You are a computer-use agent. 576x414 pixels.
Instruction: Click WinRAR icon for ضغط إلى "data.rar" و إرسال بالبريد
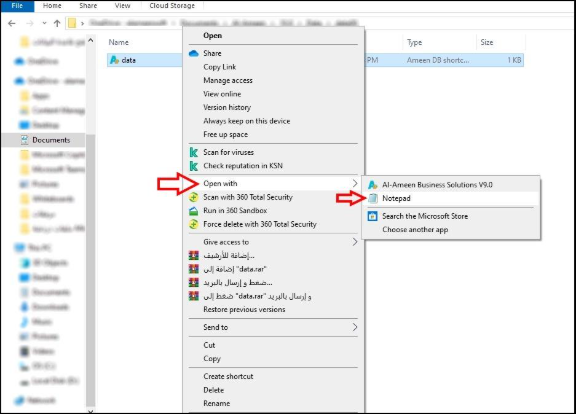(194, 296)
